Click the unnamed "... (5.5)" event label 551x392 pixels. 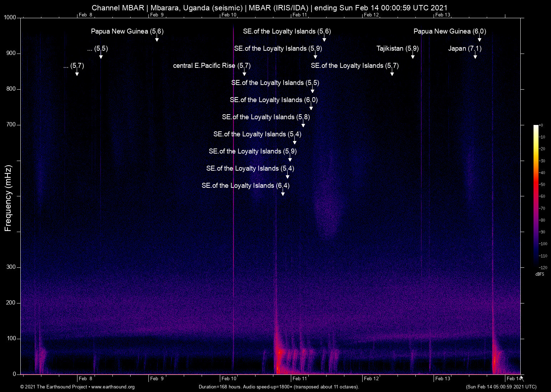(x=97, y=49)
